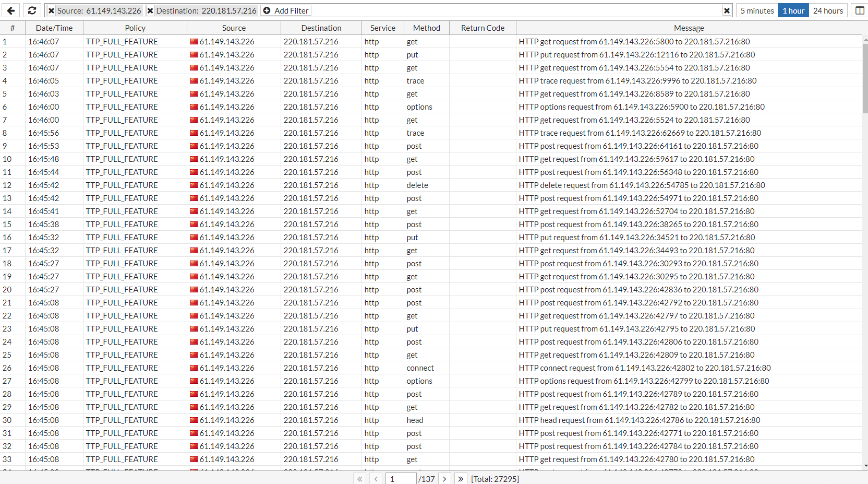
Task: Clear all filters with the bar's X
Action: tap(727, 10)
